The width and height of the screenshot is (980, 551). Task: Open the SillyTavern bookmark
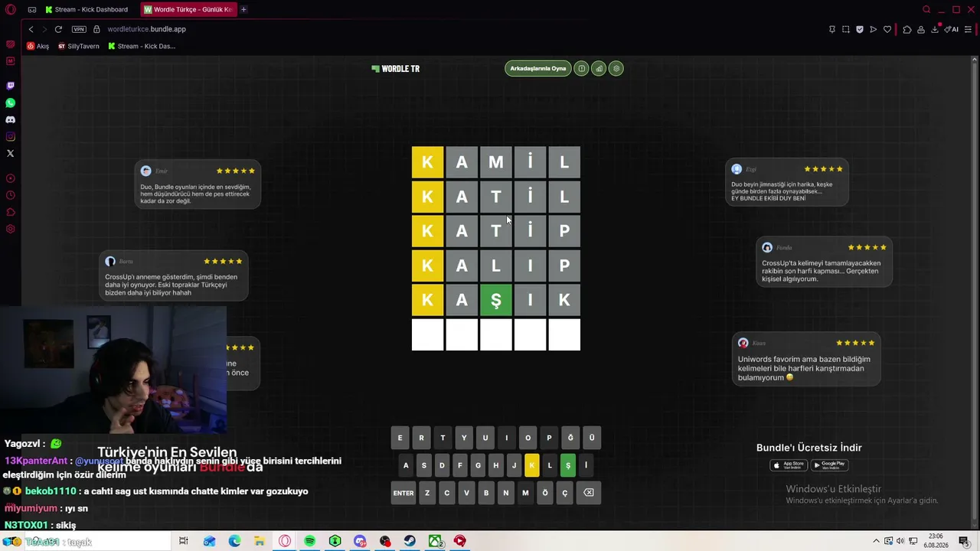coord(79,46)
